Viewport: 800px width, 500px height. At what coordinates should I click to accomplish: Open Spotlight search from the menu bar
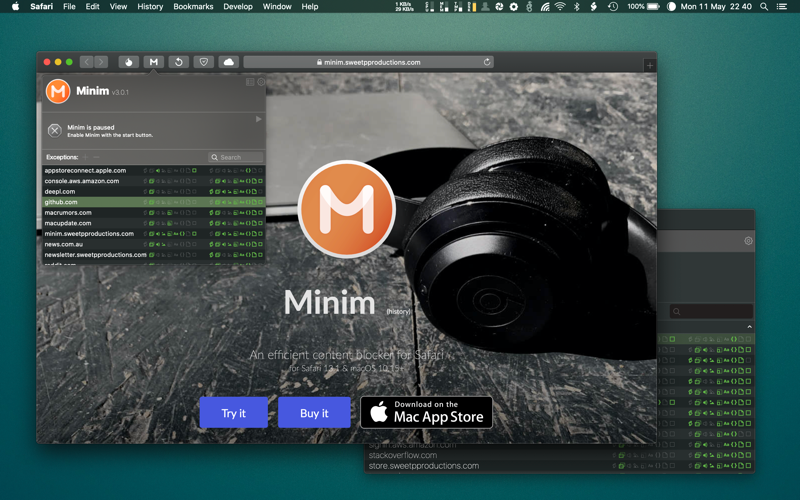pyautogui.click(x=764, y=6)
